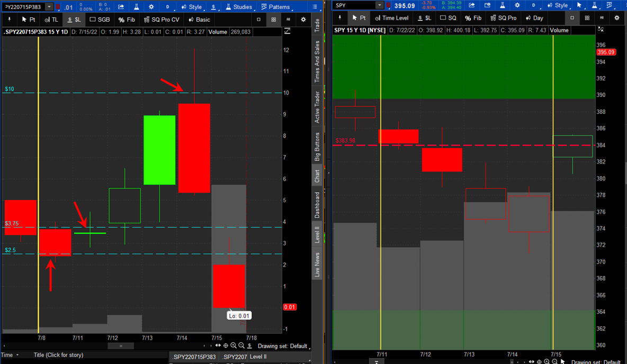The image size is (627, 364).
Task: Open right chart settings gear in blue header
Action: (x=517, y=5)
